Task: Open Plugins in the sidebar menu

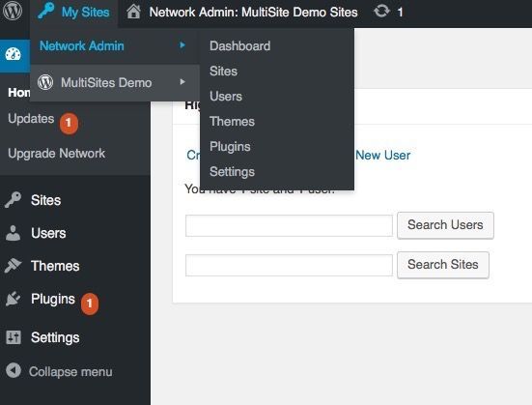Action: 52,299
